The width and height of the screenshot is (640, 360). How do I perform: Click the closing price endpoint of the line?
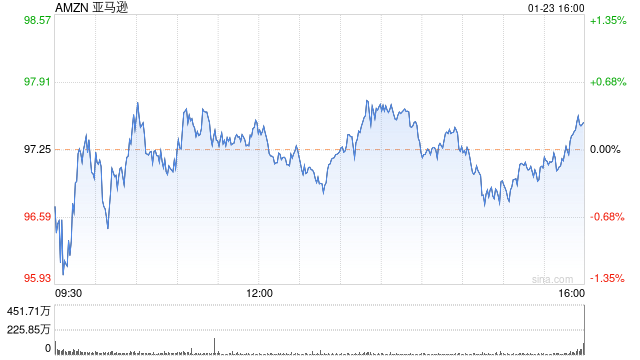584,122
